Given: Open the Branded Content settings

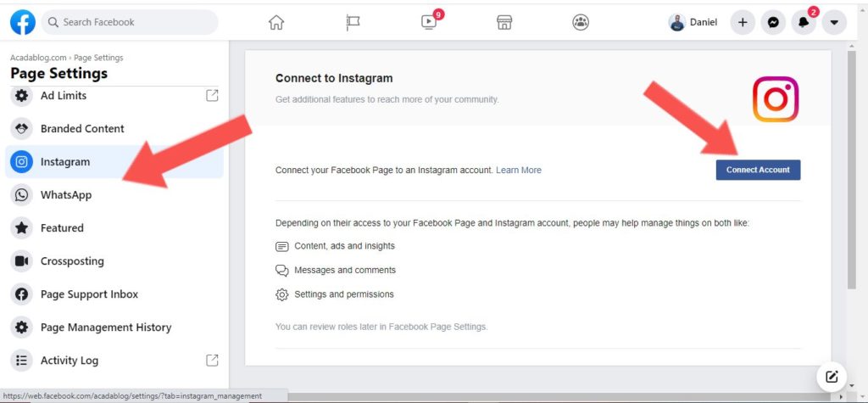Looking at the screenshot, I should [114, 129].
